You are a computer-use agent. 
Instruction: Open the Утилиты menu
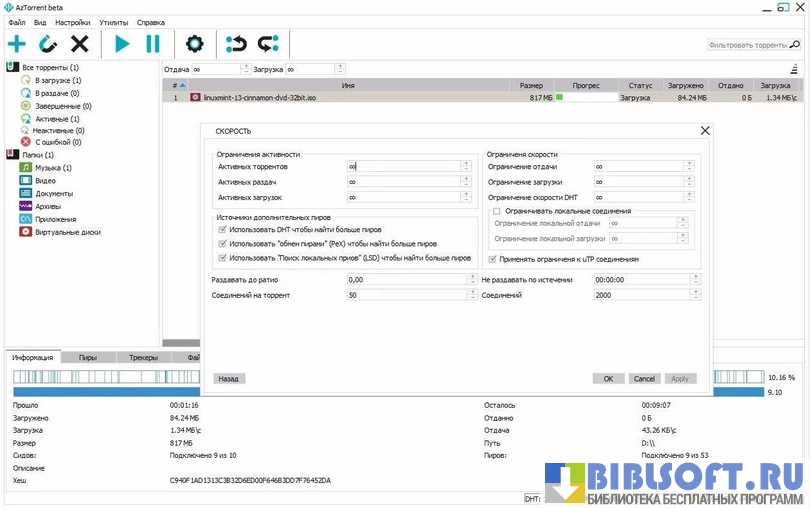pos(113,22)
